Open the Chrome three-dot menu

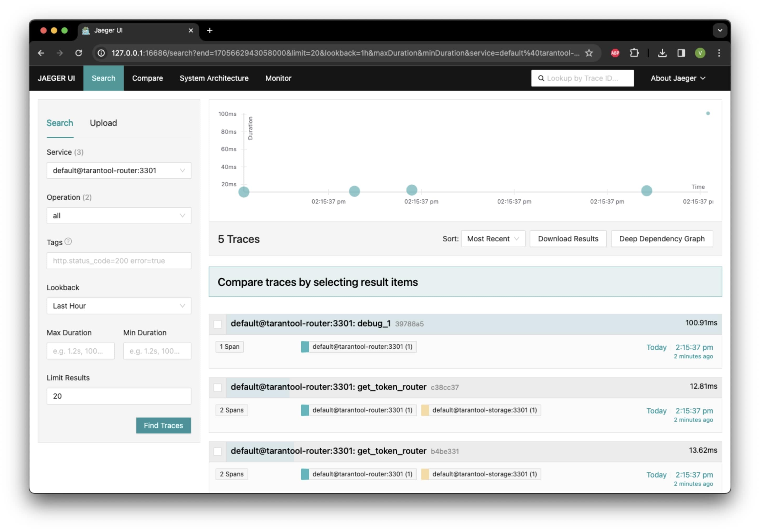pos(719,53)
